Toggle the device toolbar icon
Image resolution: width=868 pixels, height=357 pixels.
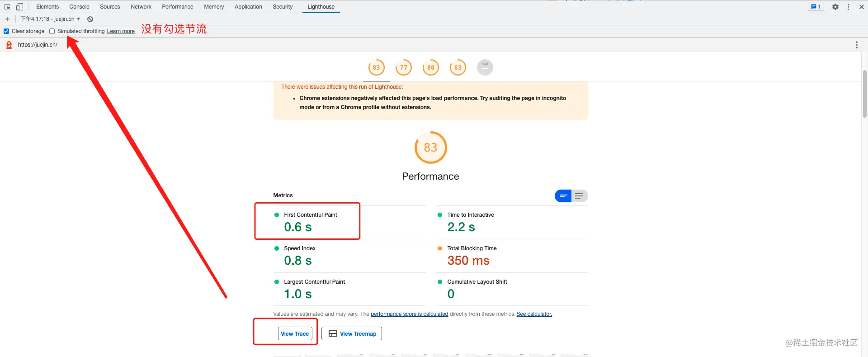click(19, 7)
